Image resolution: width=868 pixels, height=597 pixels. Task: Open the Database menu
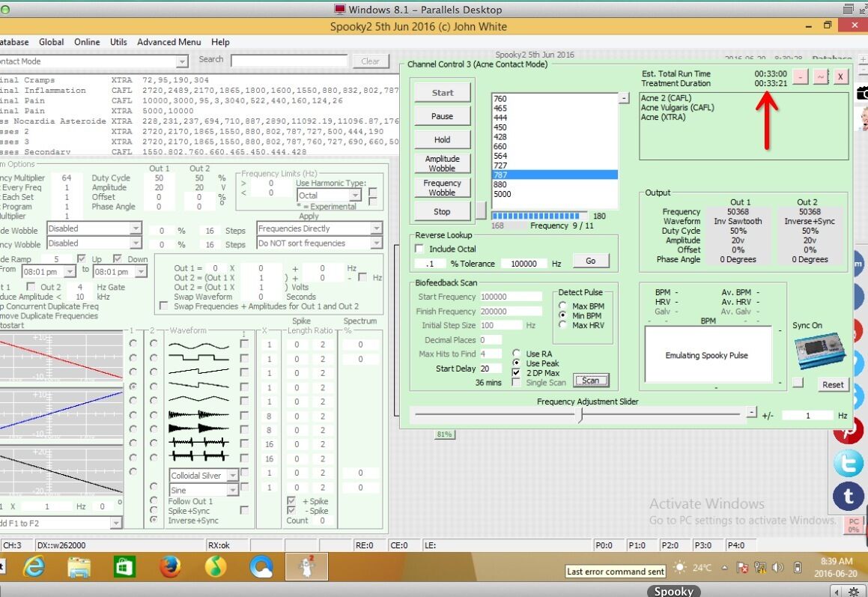point(14,42)
